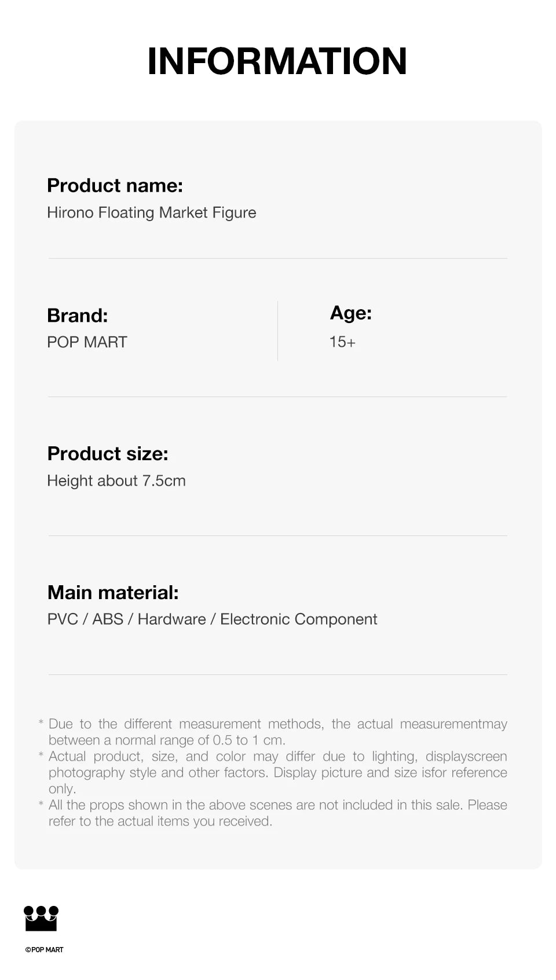Click the POP MART brand value
The height and width of the screenshot is (980, 556).
87,342
